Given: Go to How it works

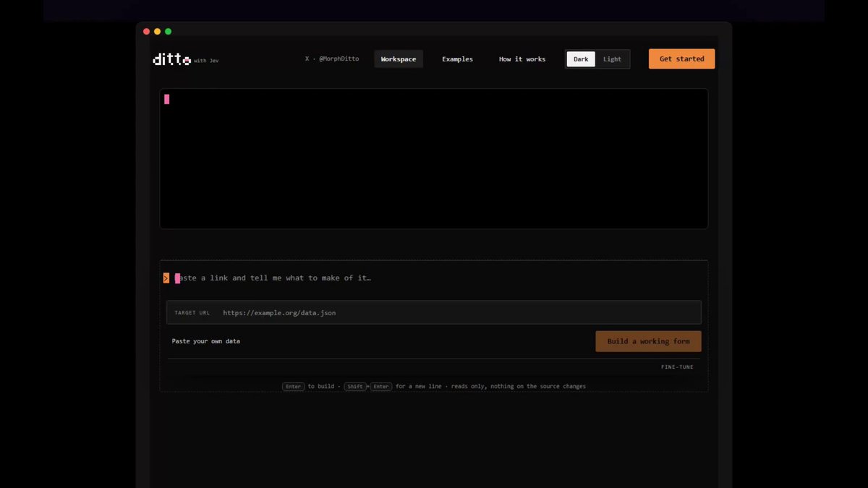Looking at the screenshot, I should [522, 59].
